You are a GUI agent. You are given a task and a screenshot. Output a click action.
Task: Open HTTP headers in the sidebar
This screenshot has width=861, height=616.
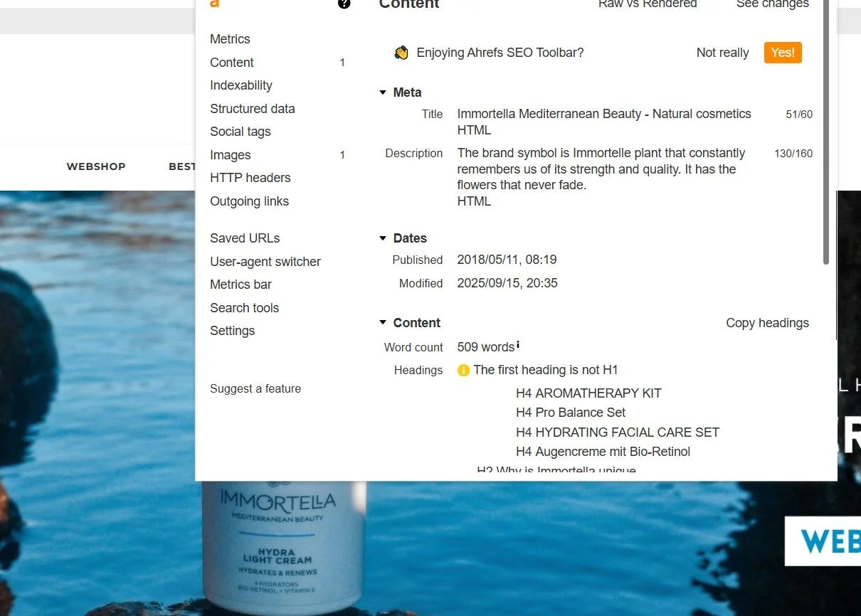click(x=250, y=178)
